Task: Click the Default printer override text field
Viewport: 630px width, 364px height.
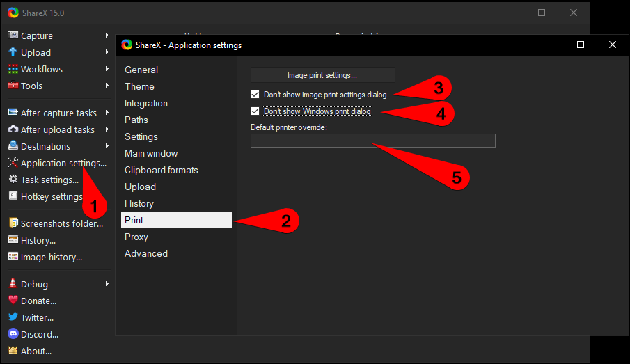Action: pyautogui.click(x=373, y=141)
